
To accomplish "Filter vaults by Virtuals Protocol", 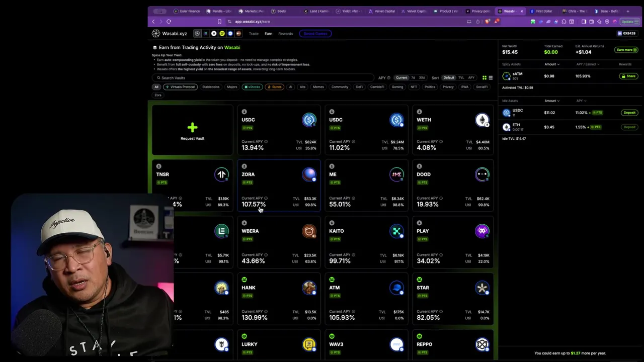I will [x=180, y=87].
